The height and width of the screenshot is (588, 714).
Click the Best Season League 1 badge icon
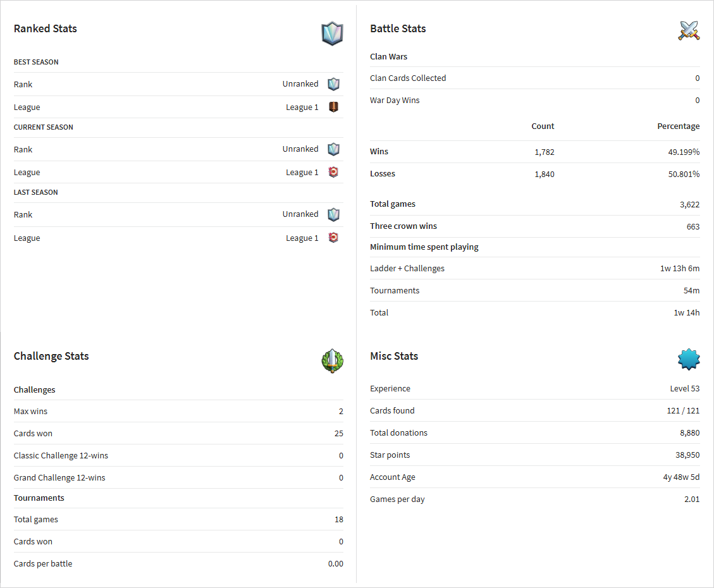click(x=333, y=107)
